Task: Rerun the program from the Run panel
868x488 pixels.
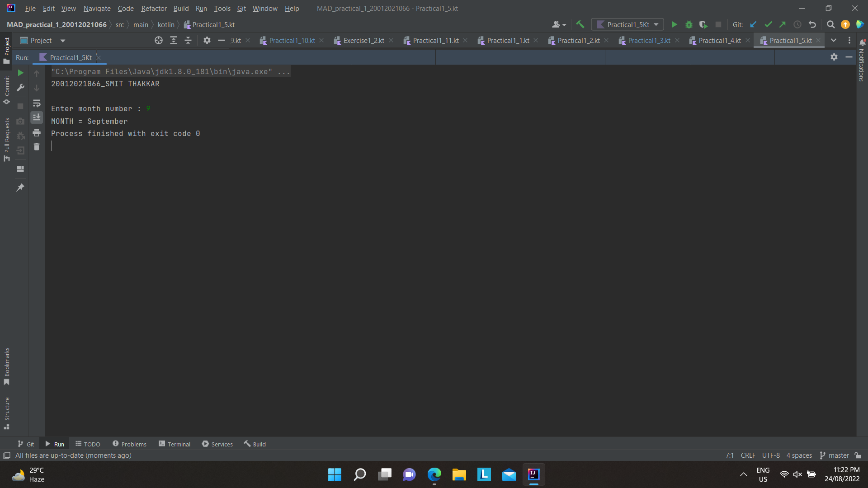Action: coord(20,73)
